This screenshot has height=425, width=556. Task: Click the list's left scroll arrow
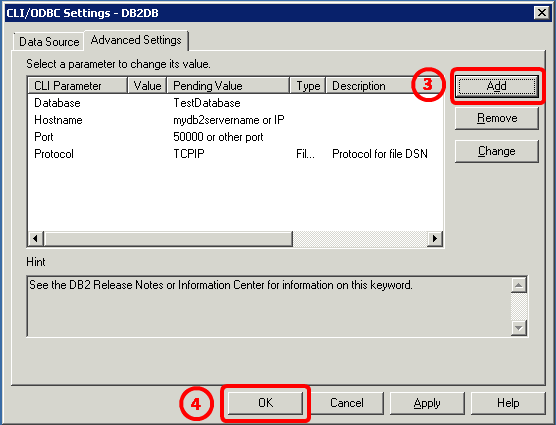tap(35, 239)
